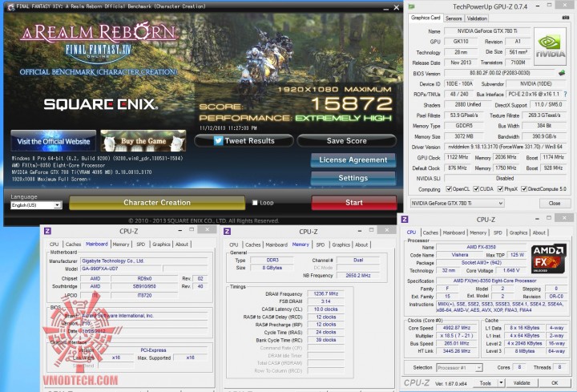Open CPU tab in CPU-Z Memory window
This screenshot has height=392, width=577.
pos(234,244)
